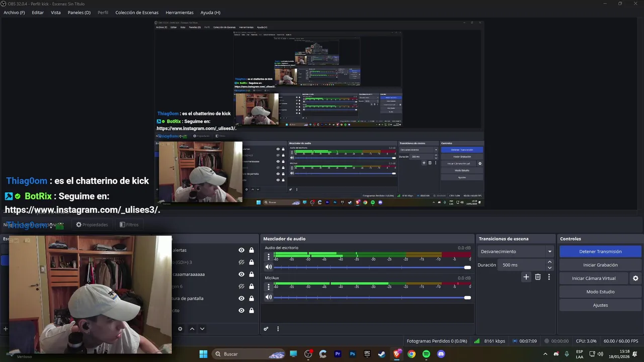
Task: Adjust Mic/Aux volume slider
Action: tap(372, 298)
